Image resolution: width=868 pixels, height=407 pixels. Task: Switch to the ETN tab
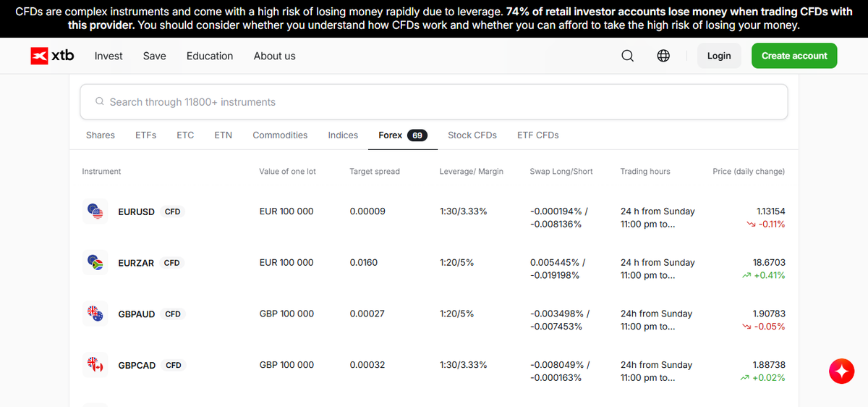tap(224, 135)
